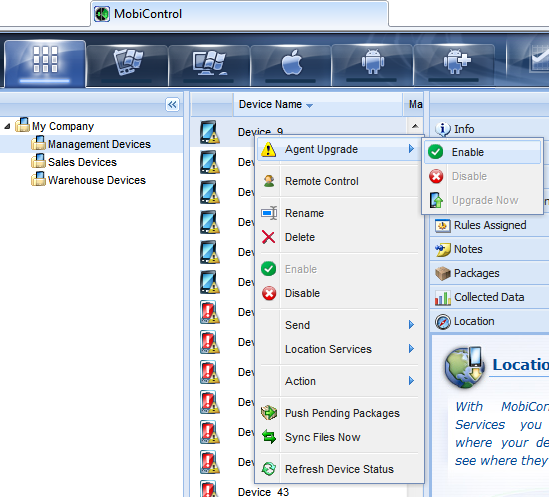Click the Packages box icon
The image size is (549, 497).
tap(443, 273)
